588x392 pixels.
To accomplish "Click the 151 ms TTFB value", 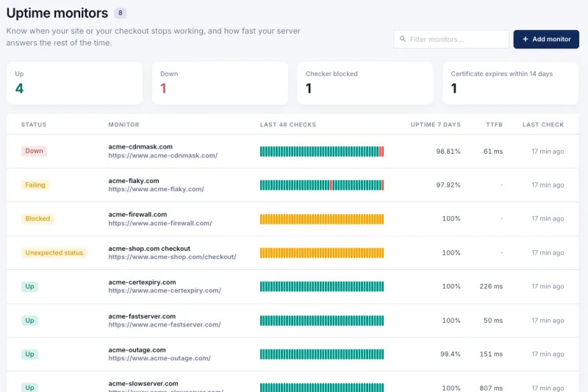I will pos(491,354).
